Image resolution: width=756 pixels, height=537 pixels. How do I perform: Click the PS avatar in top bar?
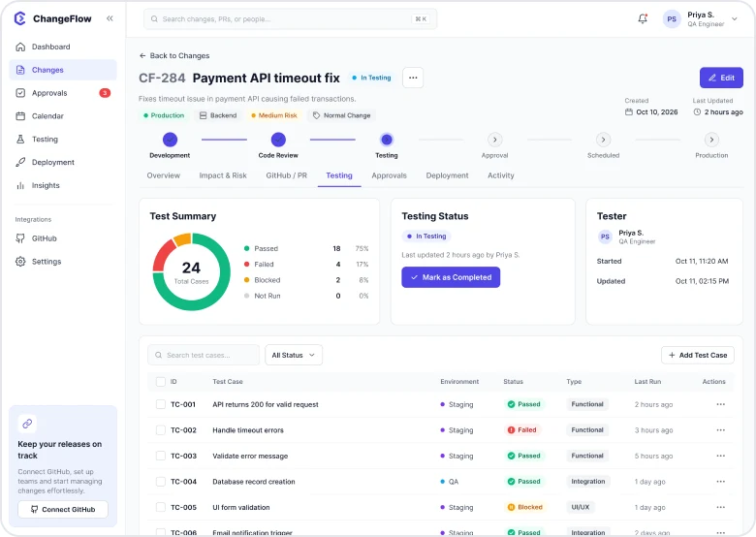pyautogui.click(x=672, y=19)
